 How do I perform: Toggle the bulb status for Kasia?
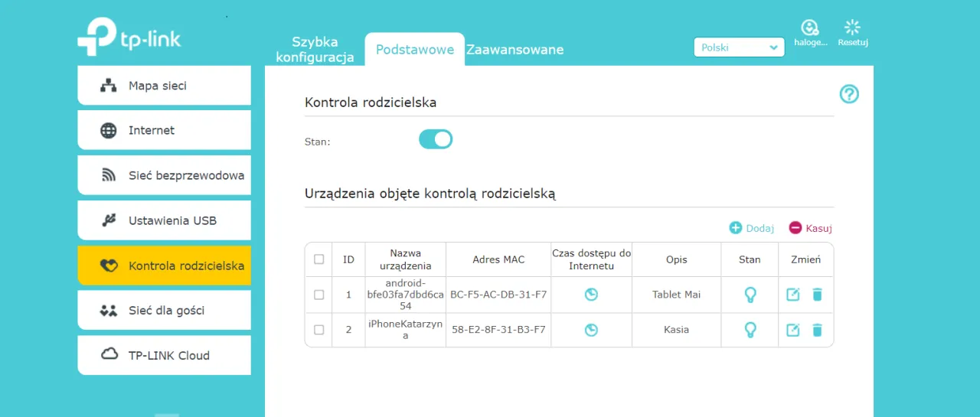[750, 330]
